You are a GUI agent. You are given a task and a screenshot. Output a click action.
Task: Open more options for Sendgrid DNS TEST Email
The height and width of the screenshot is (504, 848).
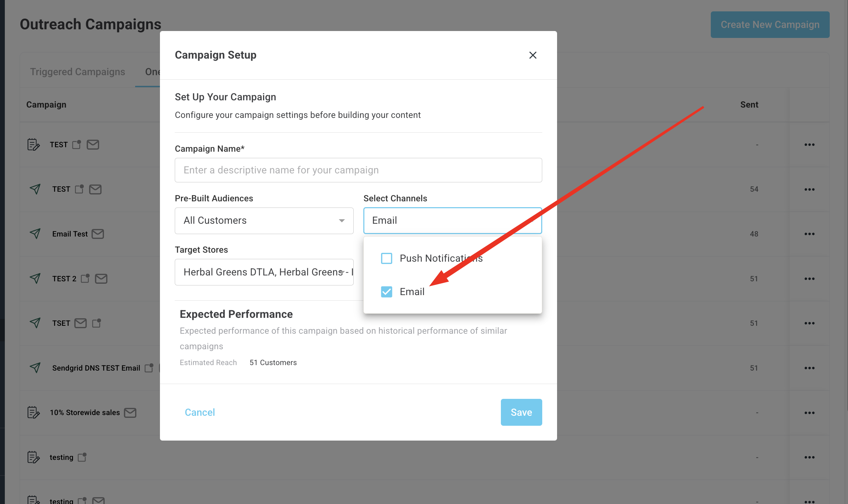pos(809,368)
